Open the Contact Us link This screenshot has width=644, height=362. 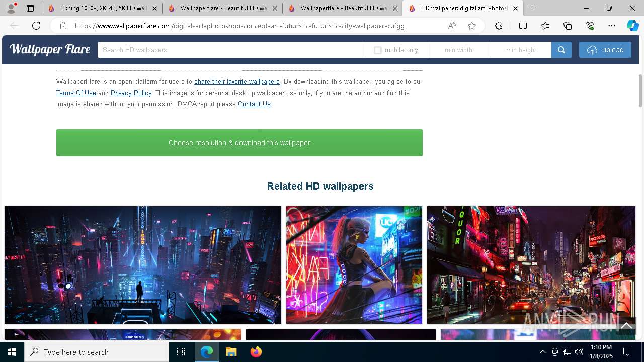click(x=254, y=104)
